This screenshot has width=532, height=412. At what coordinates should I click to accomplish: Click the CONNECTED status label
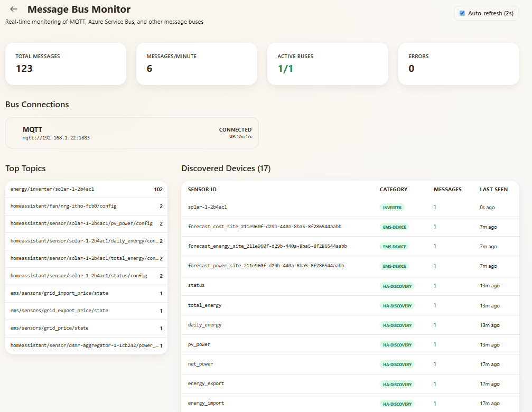pyautogui.click(x=235, y=129)
